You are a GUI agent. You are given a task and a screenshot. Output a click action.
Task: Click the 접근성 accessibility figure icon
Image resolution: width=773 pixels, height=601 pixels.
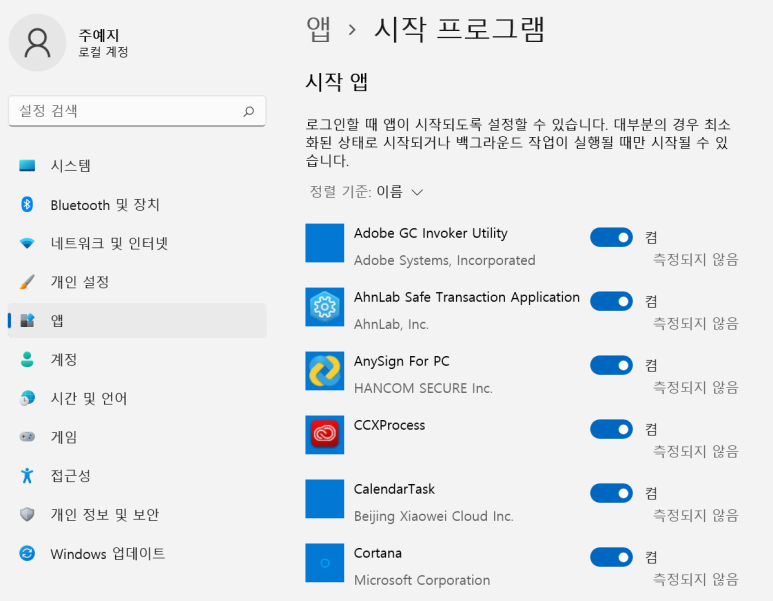click(x=27, y=475)
